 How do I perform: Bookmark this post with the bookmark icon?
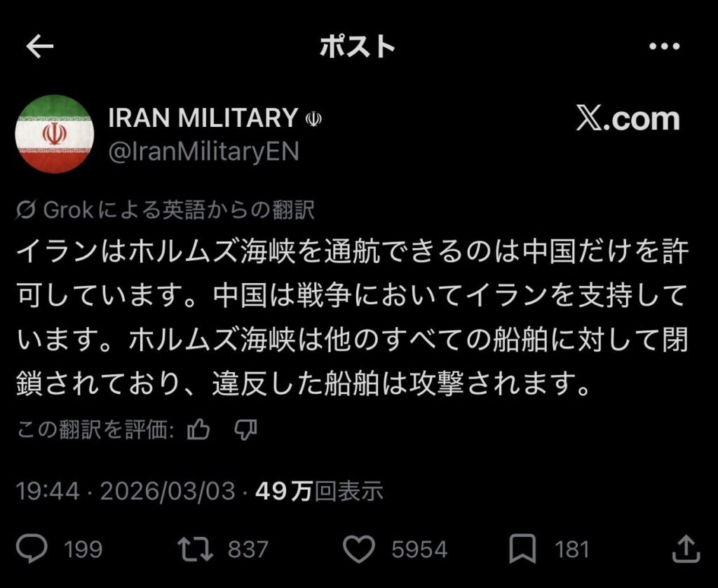[x=522, y=549]
